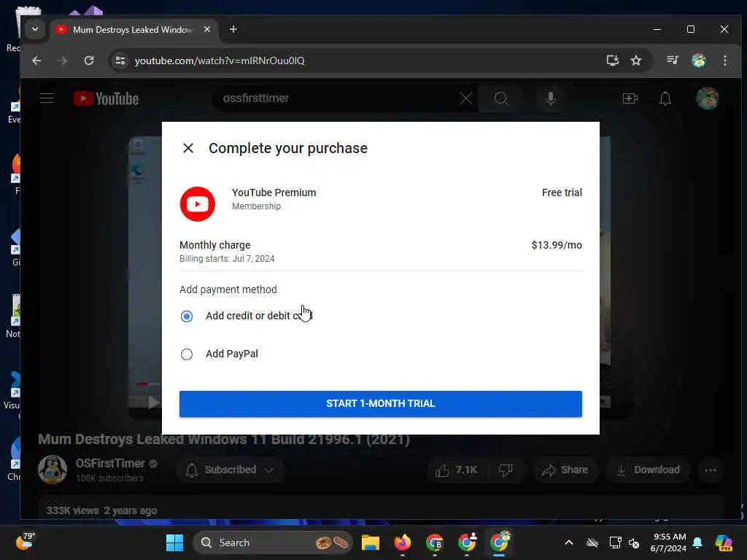Image resolution: width=747 pixels, height=560 pixels.
Task: Click the address bar URL youtube.com/watch
Action: 220,61
